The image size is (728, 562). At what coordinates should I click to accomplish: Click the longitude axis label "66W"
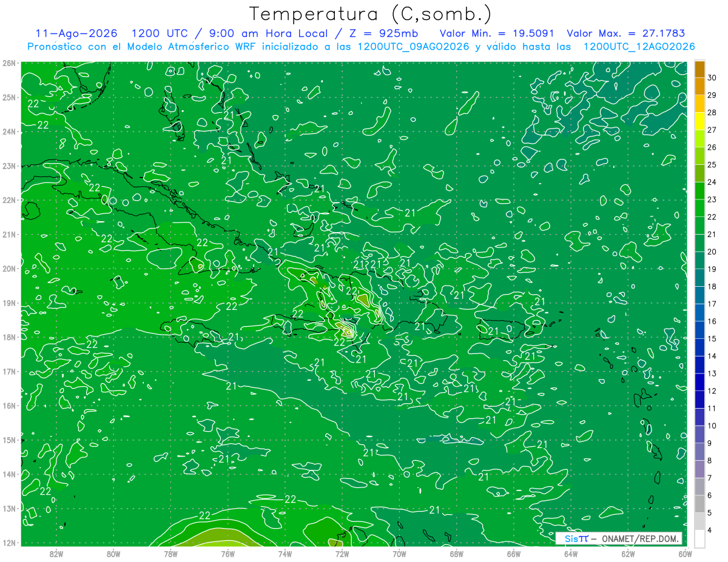tap(513, 554)
